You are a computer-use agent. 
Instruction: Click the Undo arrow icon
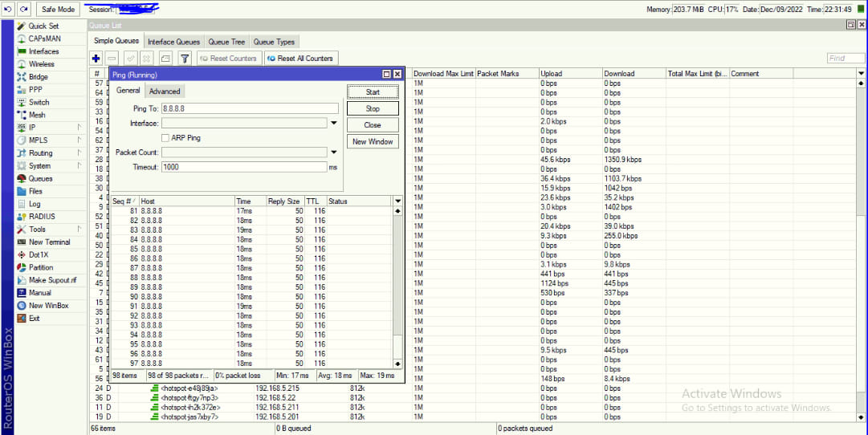[x=8, y=10]
